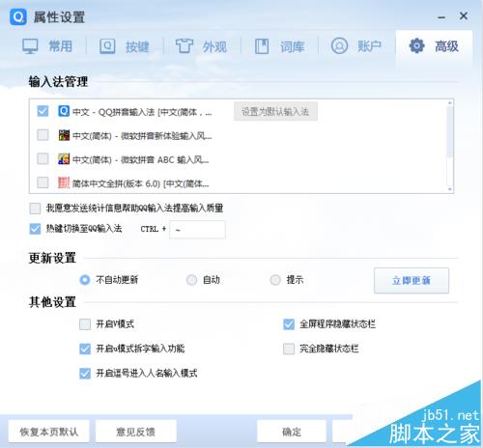Open the 词库 tab
The height and width of the screenshot is (448, 483).
tap(279, 46)
